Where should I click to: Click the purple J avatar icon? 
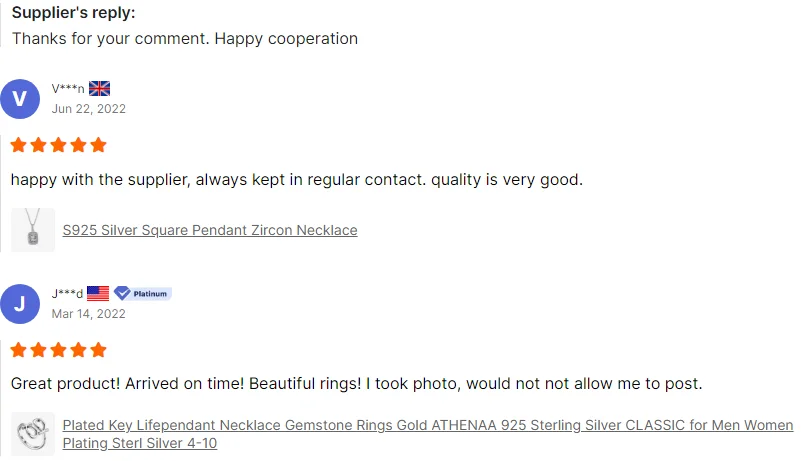coord(20,304)
